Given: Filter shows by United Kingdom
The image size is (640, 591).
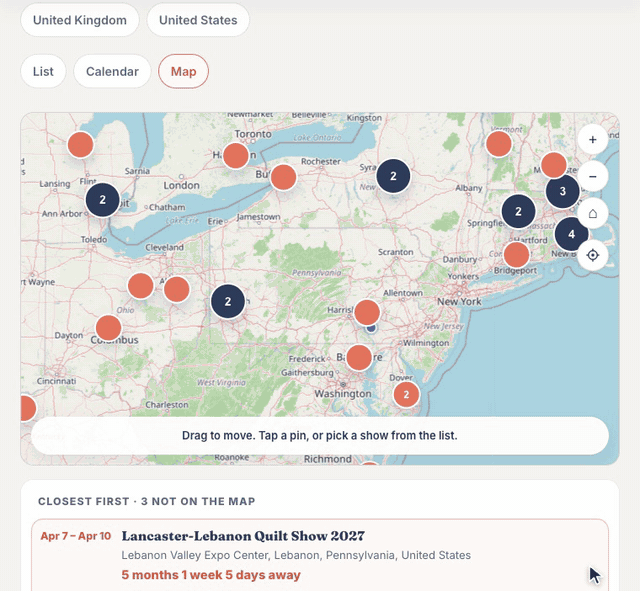Looking at the screenshot, I should click(80, 20).
